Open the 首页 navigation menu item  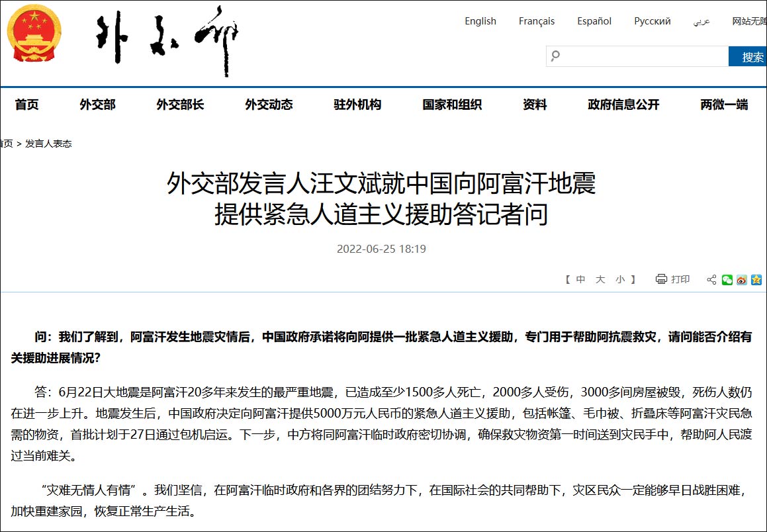tap(26, 104)
